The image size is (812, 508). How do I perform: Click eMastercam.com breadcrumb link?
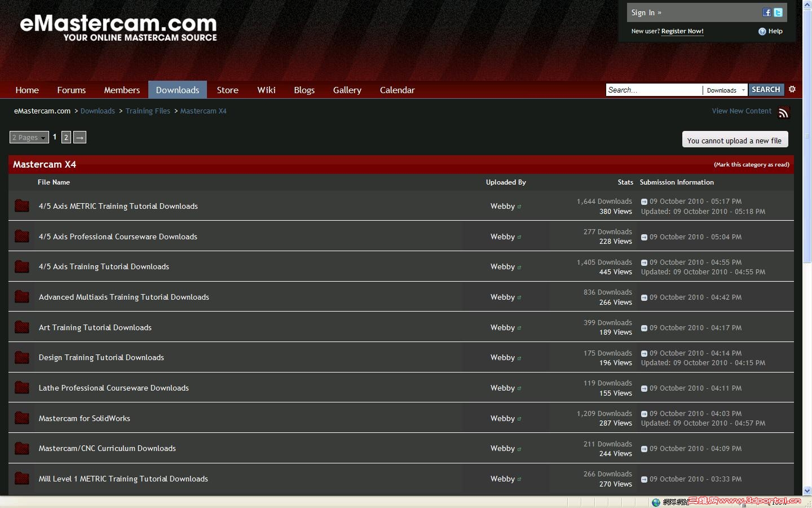tap(42, 111)
